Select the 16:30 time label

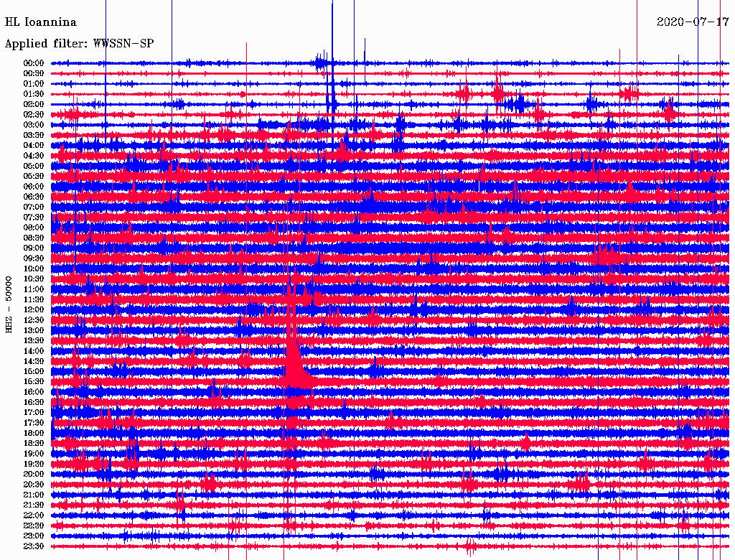[x=34, y=403]
